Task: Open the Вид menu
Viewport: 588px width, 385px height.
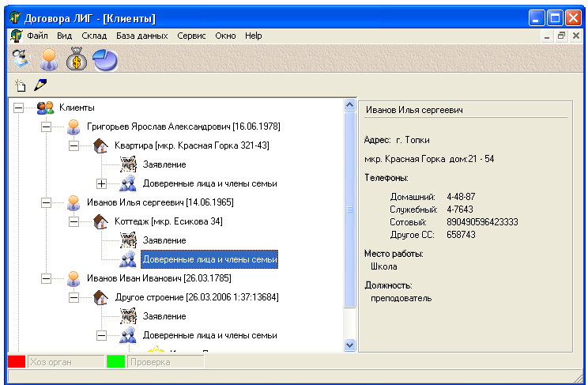Action: (x=65, y=36)
